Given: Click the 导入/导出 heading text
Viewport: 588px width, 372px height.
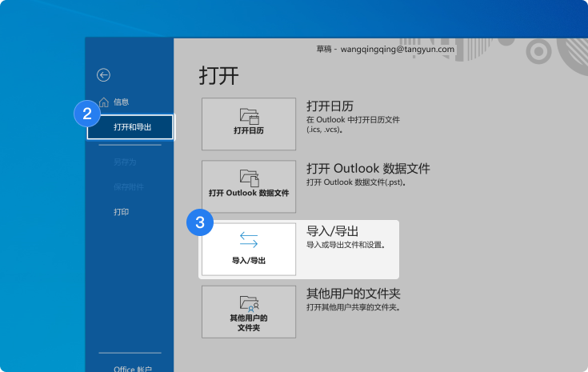Looking at the screenshot, I should pyautogui.click(x=332, y=231).
